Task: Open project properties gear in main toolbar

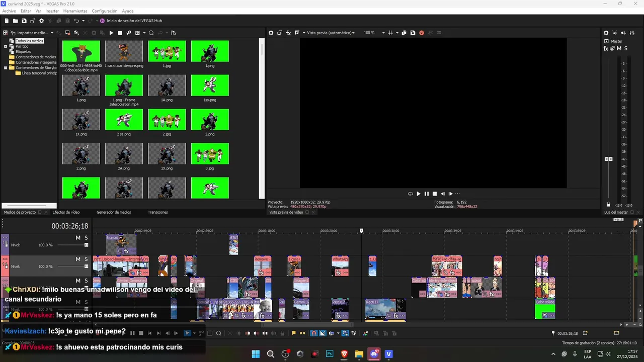Action: pyautogui.click(x=41, y=21)
